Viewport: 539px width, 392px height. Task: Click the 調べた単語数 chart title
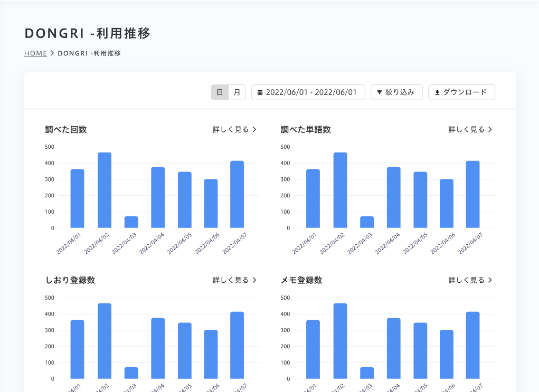pyautogui.click(x=306, y=129)
